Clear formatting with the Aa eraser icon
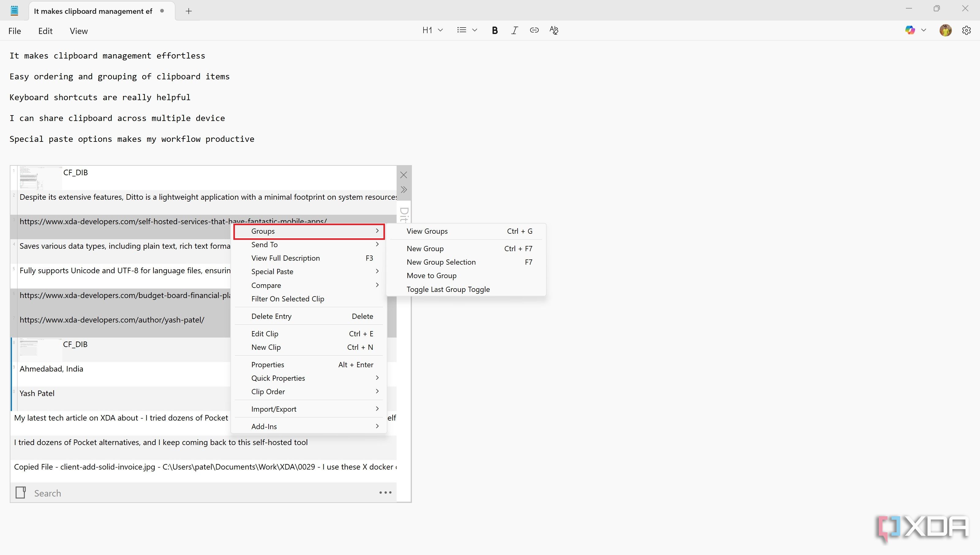Viewport: 980px width, 555px height. click(x=554, y=31)
